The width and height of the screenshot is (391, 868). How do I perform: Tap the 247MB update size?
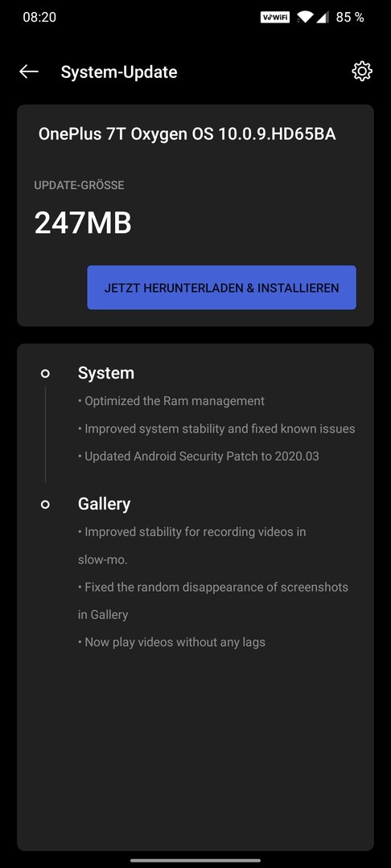point(83,223)
